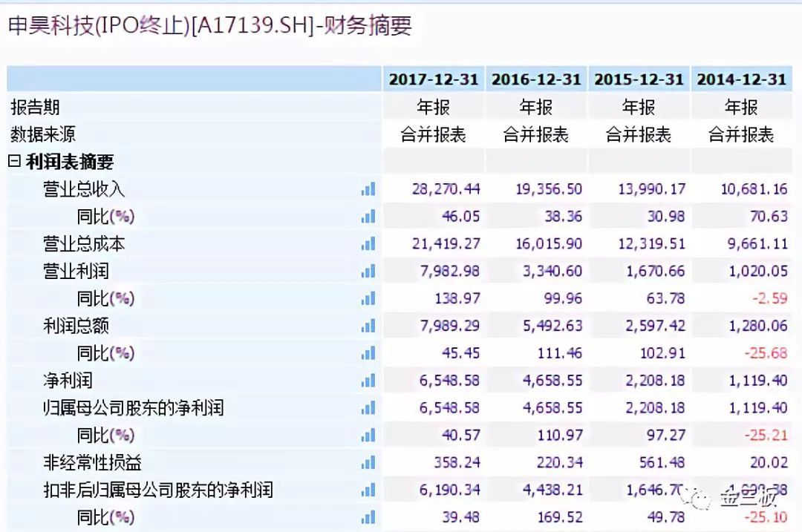Select the 2015-12-31 column header
This screenshot has height=532, width=802.
point(639,79)
